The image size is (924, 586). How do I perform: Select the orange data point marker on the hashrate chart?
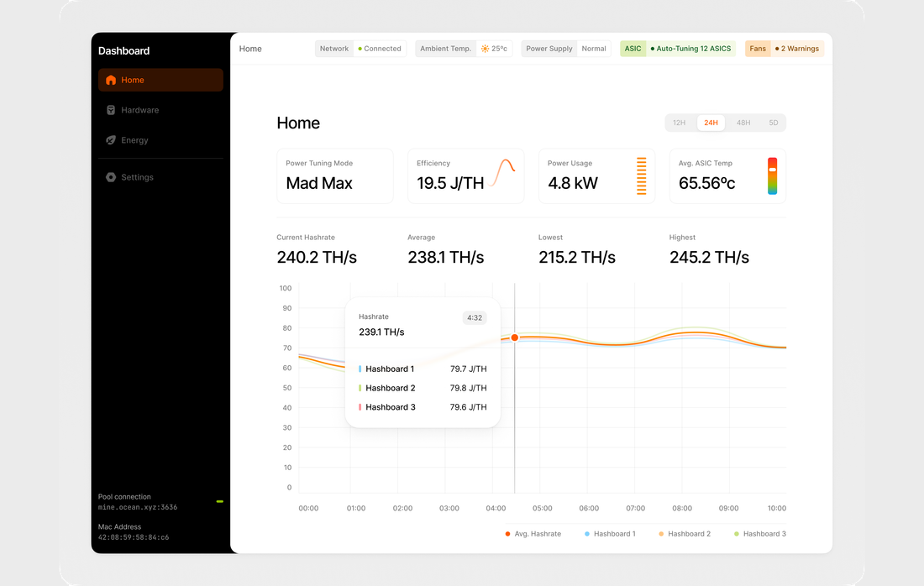[x=514, y=337]
